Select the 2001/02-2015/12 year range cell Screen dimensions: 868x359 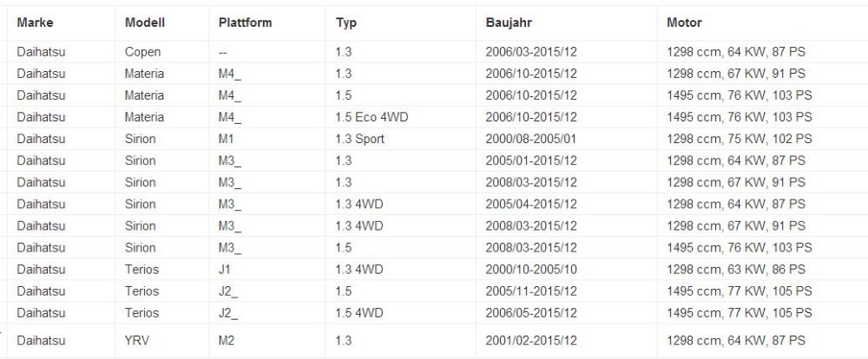(531, 339)
